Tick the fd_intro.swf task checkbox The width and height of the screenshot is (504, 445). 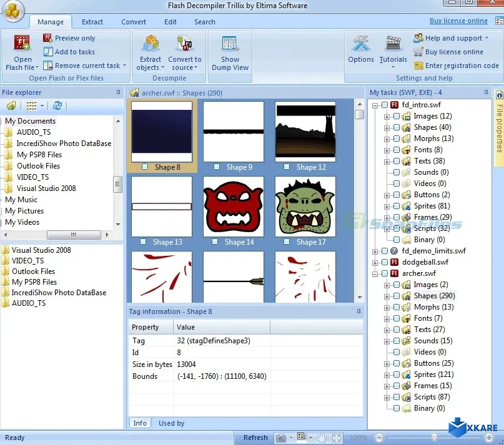385,105
